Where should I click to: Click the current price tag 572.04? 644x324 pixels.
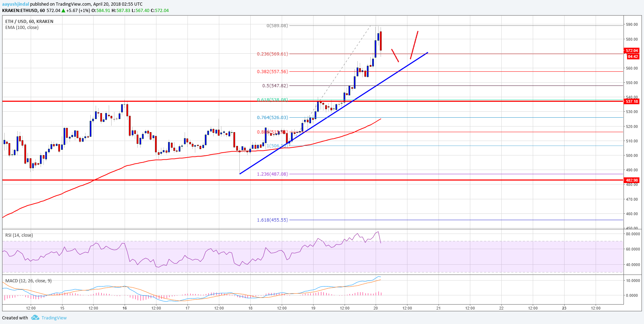click(x=632, y=51)
